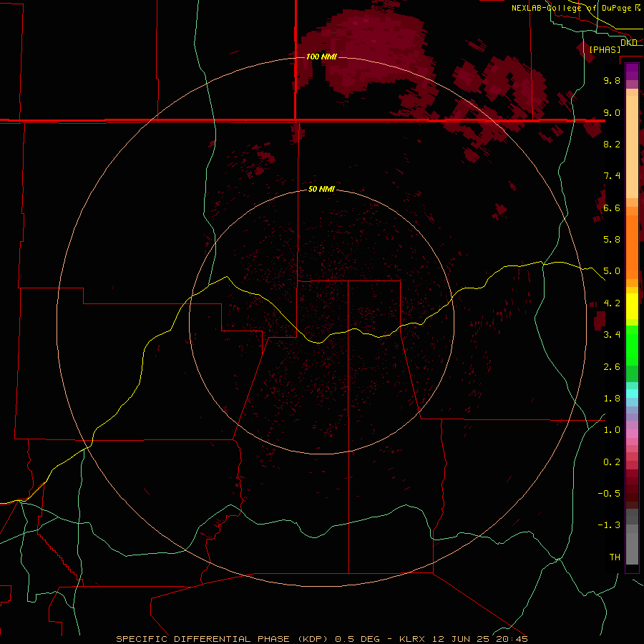Click the 5.0 scale value
The height and width of the screenshot is (644, 644).
coord(612,271)
